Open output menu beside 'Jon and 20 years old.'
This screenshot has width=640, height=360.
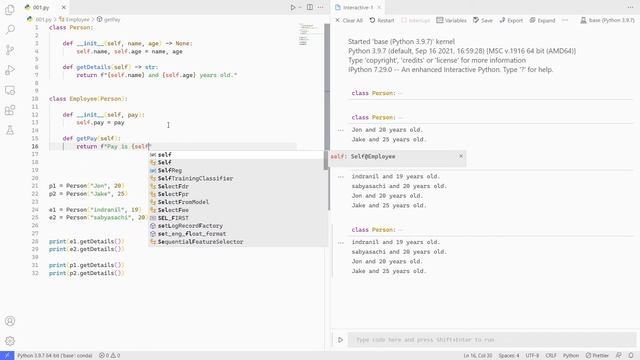click(341, 130)
